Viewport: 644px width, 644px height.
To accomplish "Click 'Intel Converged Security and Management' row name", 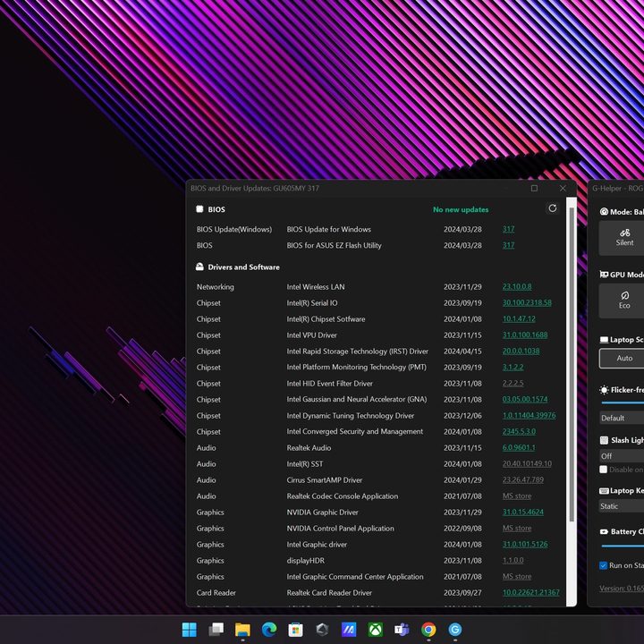I will pos(355,431).
